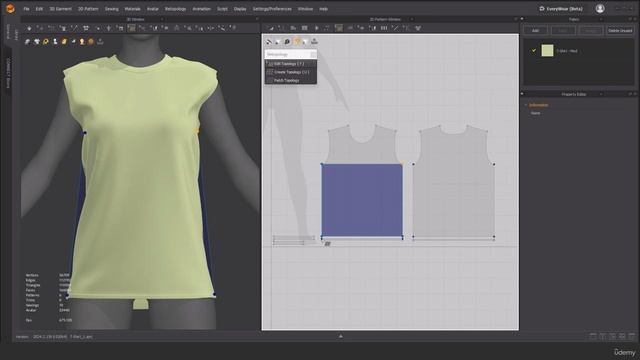Image resolution: width=640 pixels, height=360 pixels.
Task: Click the orange point on blue pattern corner
Action: point(402,164)
